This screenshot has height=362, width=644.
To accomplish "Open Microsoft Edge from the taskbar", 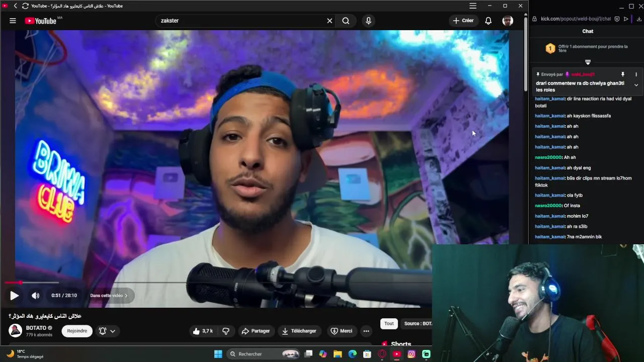I will click(x=353, y=354).
